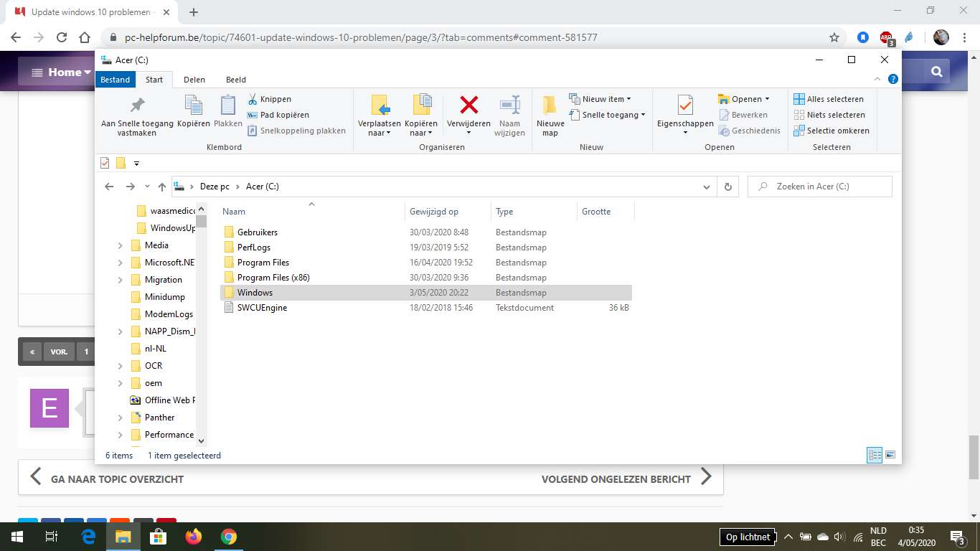The width and height of the screenshot is (980, 551).
Task: Click Deze pc in the address breadcrumb
Action: (215, 187)
